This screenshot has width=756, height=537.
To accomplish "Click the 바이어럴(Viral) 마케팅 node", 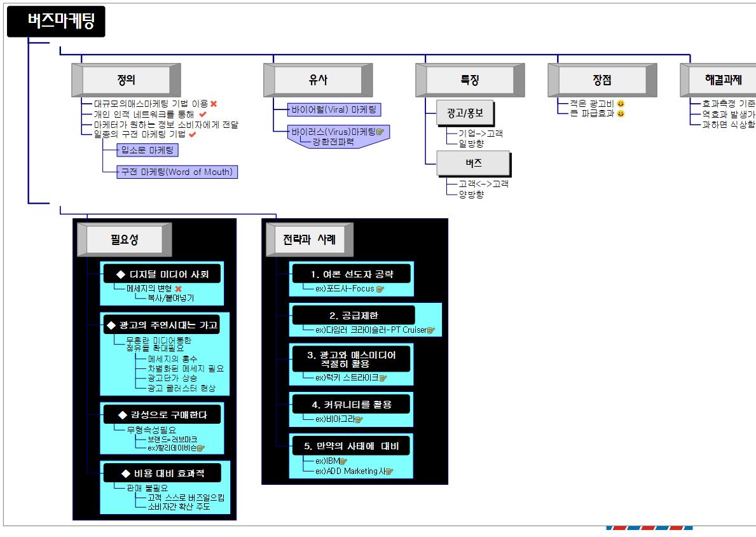I will (x=333, y=110).
